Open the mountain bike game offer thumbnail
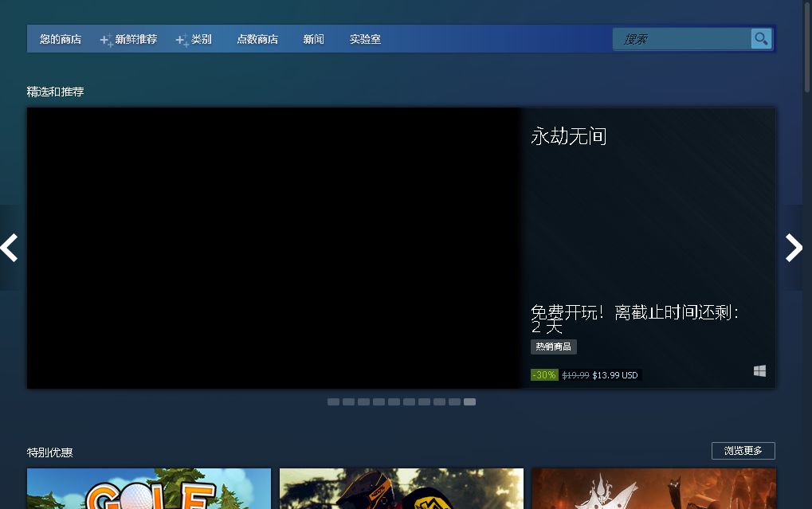The image size is (812, 509). pos(402,489)
